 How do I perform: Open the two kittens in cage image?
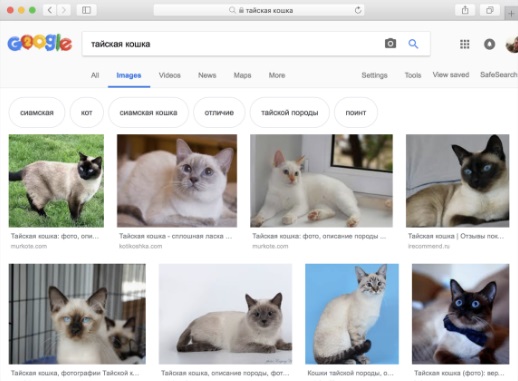coord(77,314)
